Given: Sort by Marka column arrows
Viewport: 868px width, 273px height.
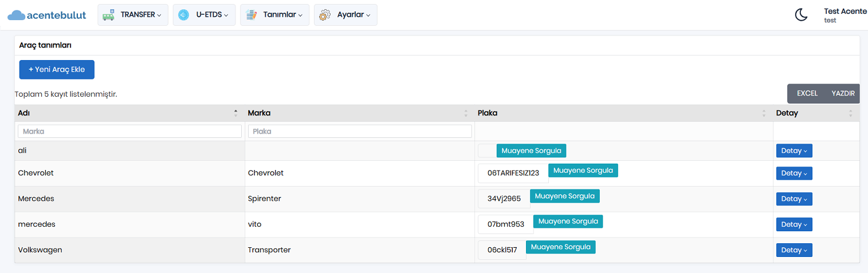Looking at the screenshot, I should click(x=466, y=113).
